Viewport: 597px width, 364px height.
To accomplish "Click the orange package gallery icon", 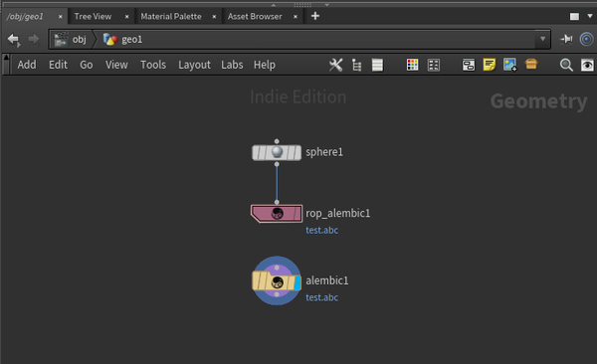I will [531, 64].
